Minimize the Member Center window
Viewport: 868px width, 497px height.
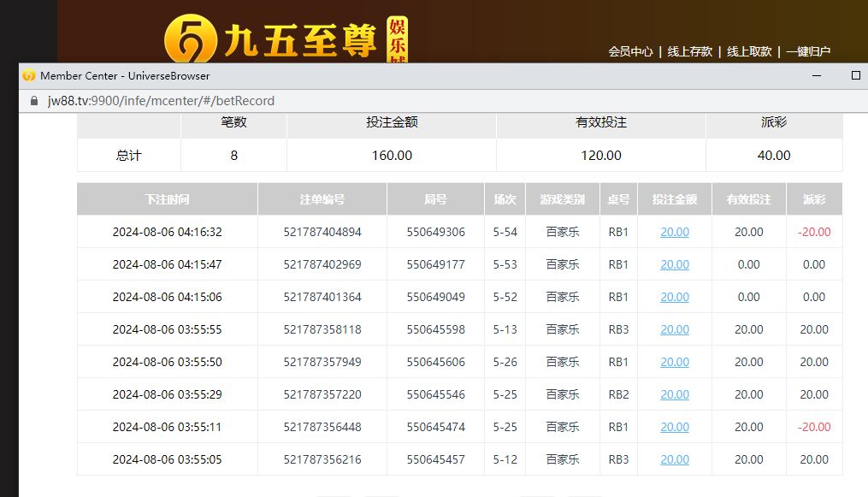(x=817, y=75)
